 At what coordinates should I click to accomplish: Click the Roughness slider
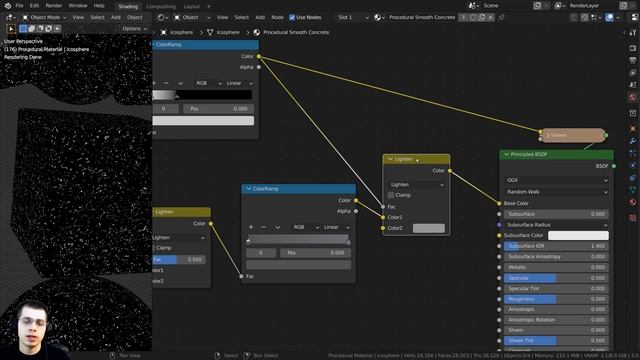[x=556, y=299]
